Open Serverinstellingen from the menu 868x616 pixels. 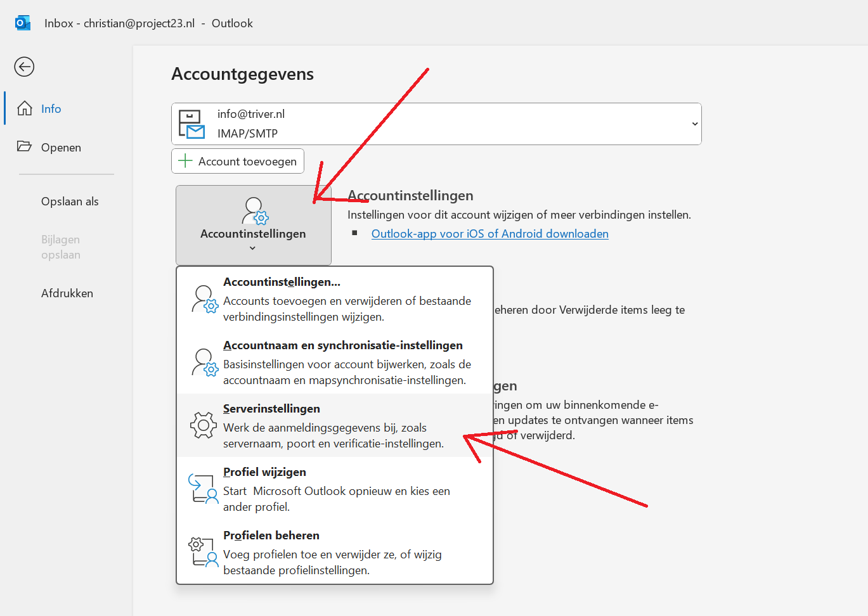pos(335,425)
